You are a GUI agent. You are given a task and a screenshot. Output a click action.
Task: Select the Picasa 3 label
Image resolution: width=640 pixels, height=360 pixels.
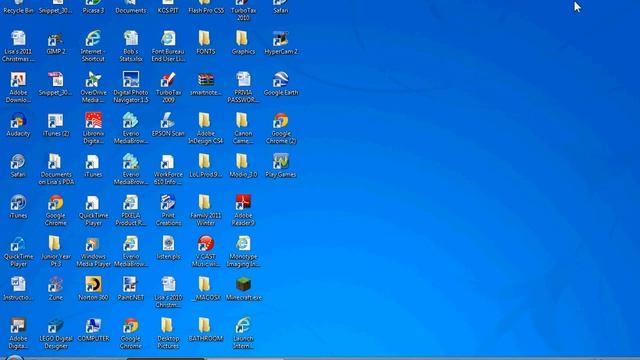click(x=93, y=11)
